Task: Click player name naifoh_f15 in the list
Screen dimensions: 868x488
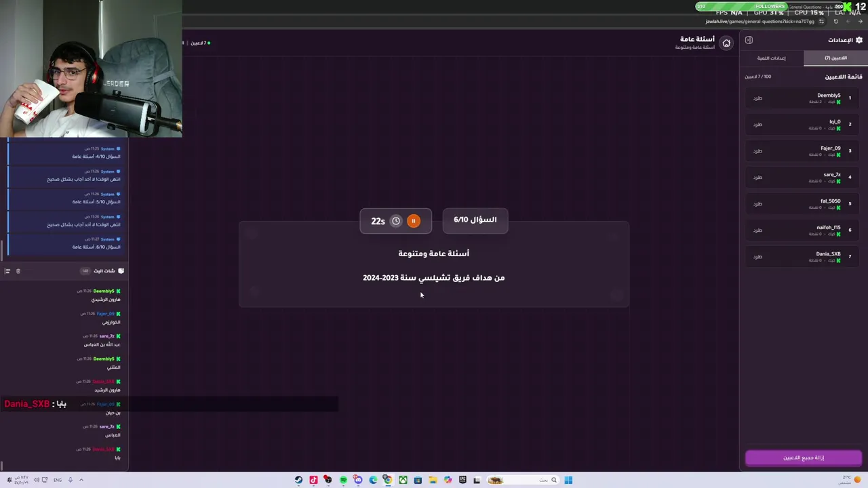Action: pos(829,228)
